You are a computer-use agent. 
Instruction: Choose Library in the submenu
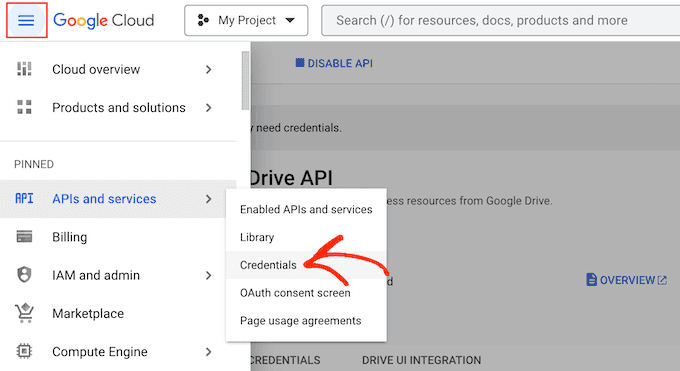point(306,237)
